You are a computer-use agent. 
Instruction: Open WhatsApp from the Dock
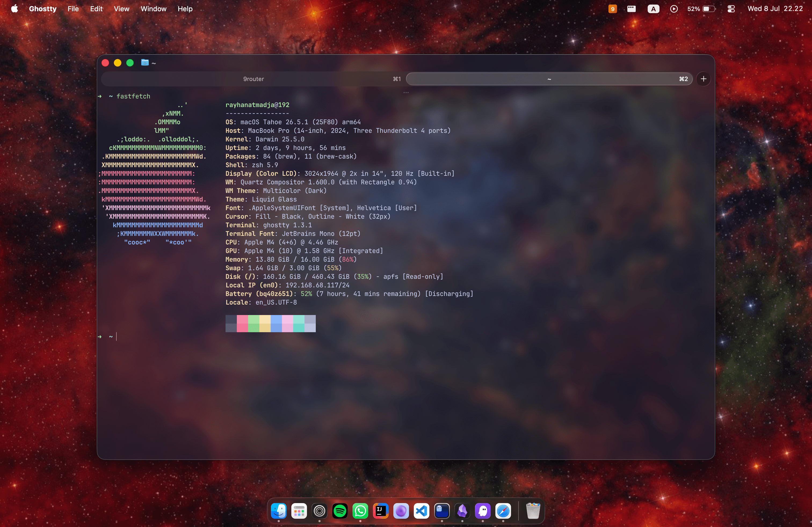coord(360,511)
